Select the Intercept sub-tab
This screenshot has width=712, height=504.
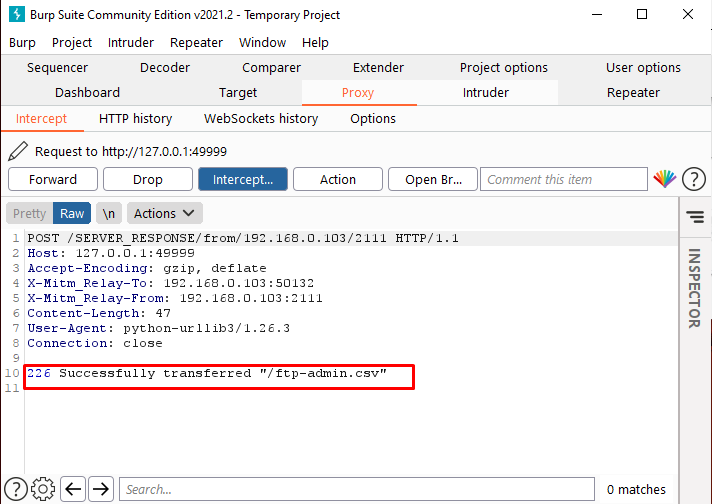click(x=41, y=119)
